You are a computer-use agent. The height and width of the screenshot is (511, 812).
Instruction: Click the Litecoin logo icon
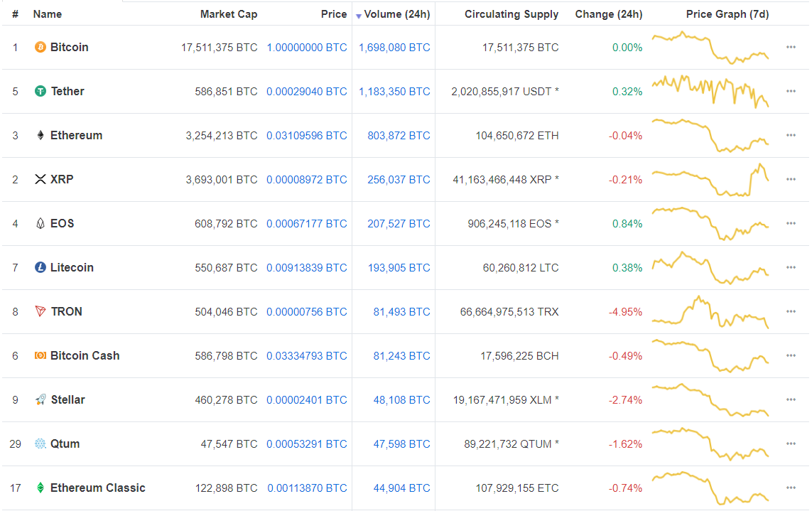(40, 268)
